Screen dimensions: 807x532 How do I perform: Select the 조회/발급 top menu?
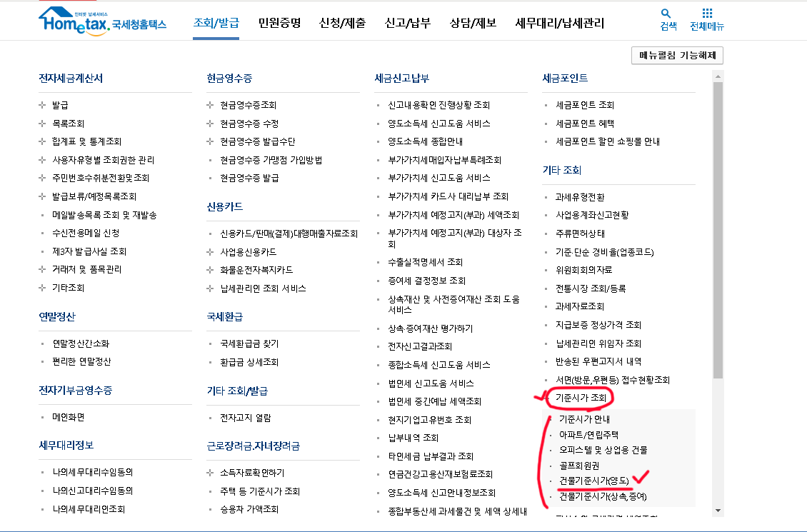tap(216, 23)
